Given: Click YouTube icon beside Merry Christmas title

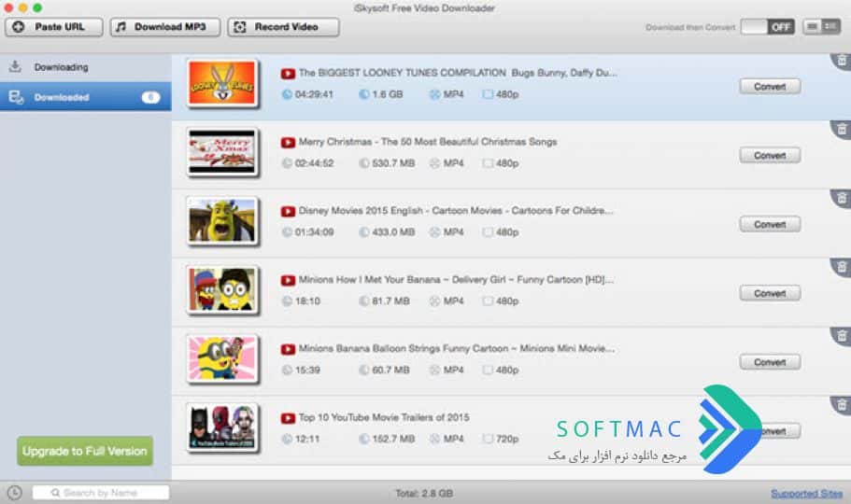Looking at the screenshot, I should [288, 142].
